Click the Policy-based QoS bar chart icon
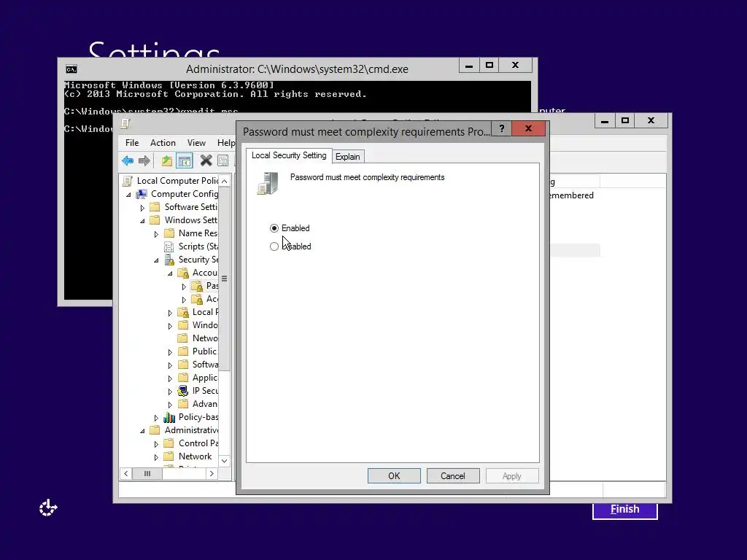Image resolution: width=747 pixels, height=560 pixels. [169, 418]
